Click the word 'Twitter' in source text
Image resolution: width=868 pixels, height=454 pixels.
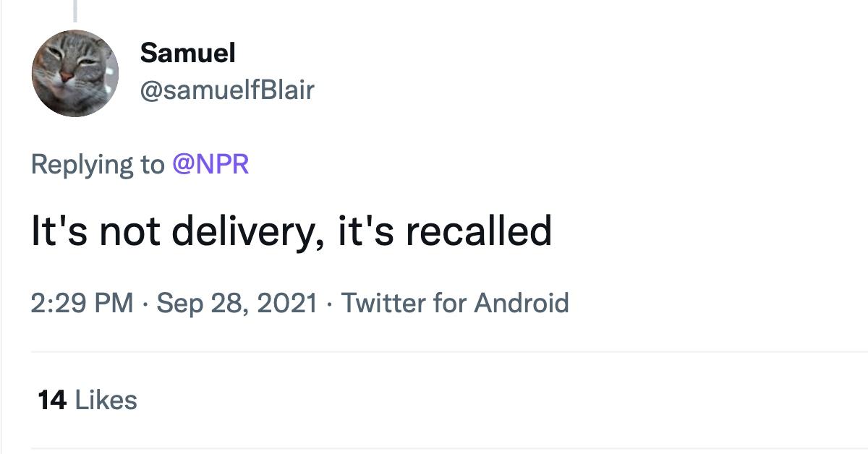383,302
